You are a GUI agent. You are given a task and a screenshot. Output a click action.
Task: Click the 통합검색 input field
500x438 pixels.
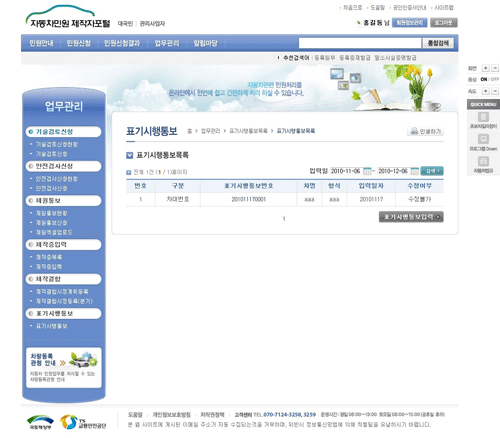pos(360,43)
